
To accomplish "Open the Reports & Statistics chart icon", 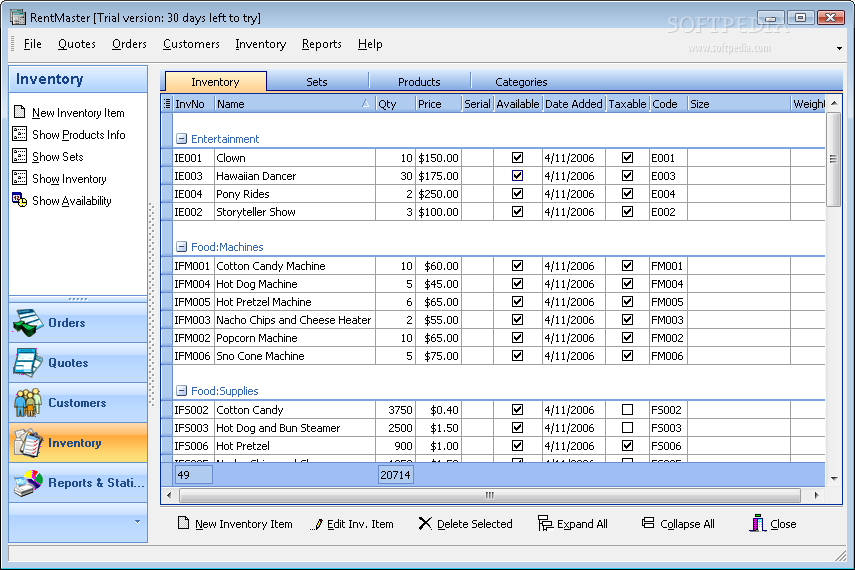I will click(28, 483).
